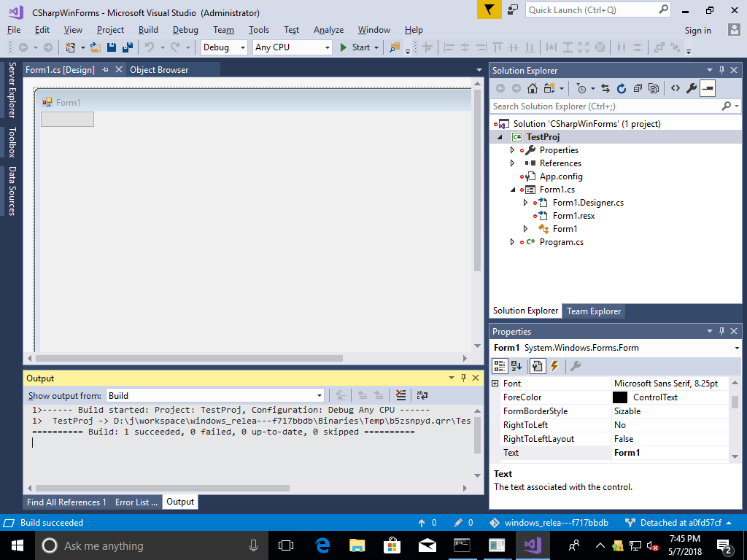Toggle Word Wrap in Output toolbar
The width and height of the screenshot is (747, 560).
pyautogui.click(x=422, y=395)
